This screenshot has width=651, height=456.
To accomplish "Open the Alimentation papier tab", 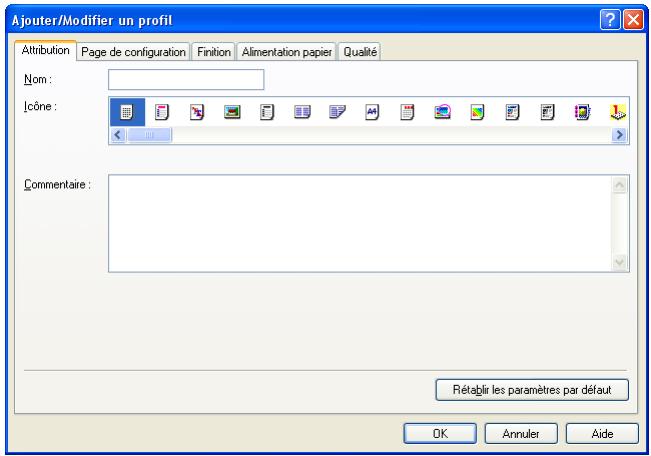I will 286,52.
